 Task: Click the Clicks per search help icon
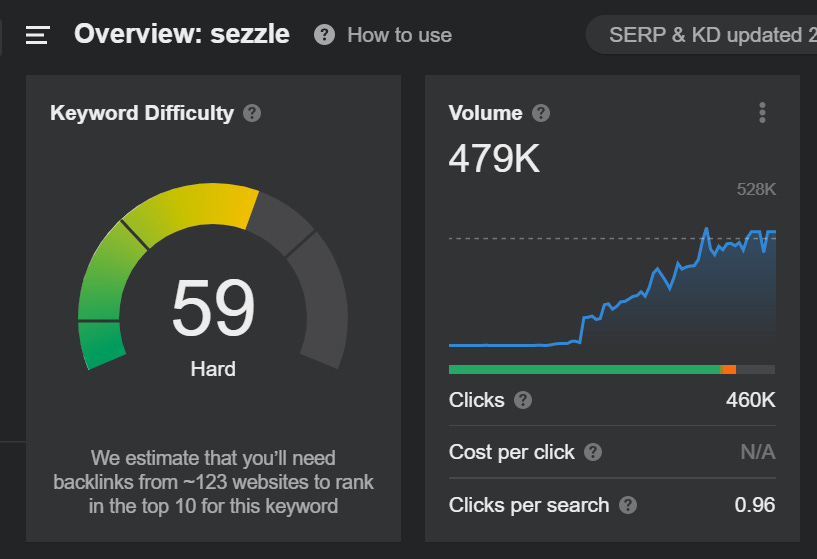coord(628,505)
